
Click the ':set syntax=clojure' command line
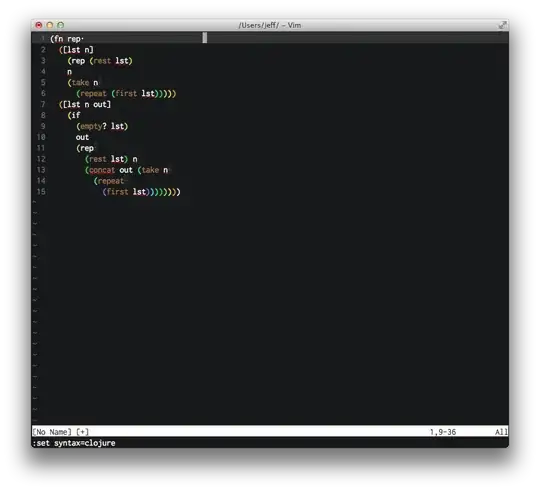click(x=74, y=443)
